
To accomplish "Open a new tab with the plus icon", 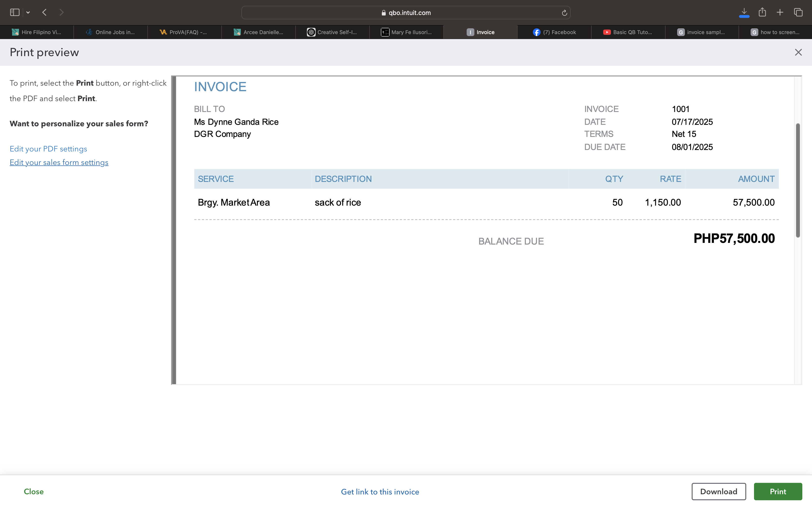I will (x=780, y=12).
